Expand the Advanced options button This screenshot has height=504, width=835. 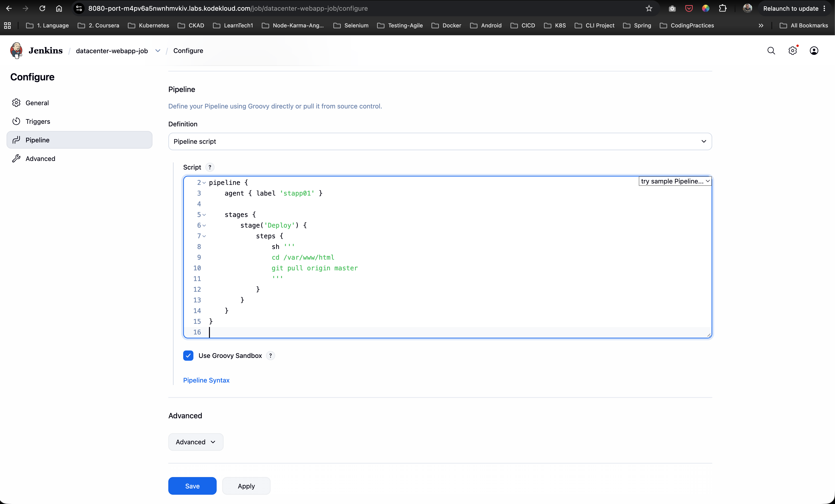195,442
